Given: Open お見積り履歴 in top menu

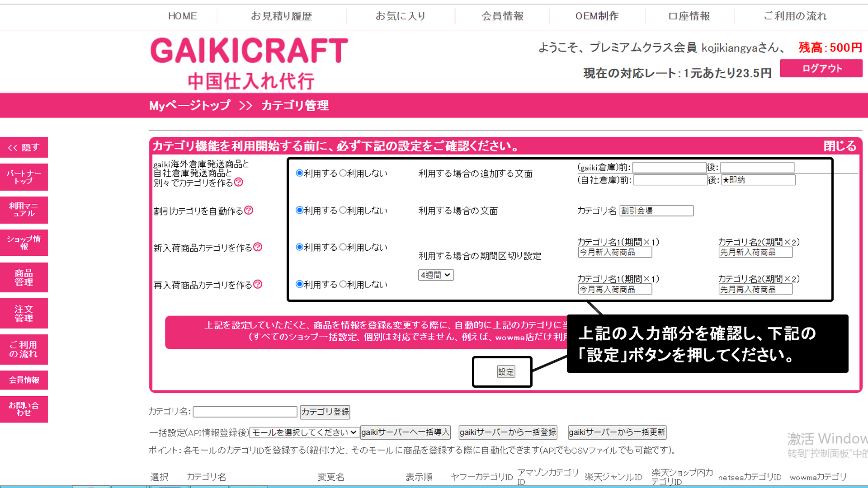Looking at the screenshot, I should [281, 16].
